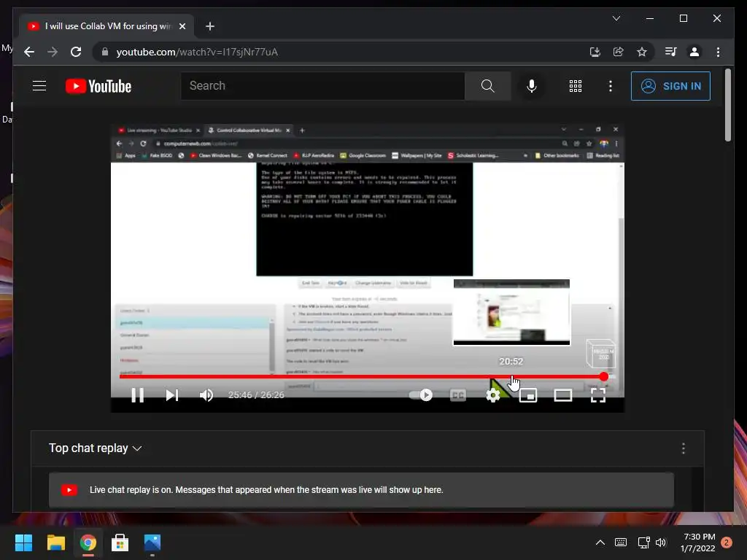Open a new Chrome tab

209,26
